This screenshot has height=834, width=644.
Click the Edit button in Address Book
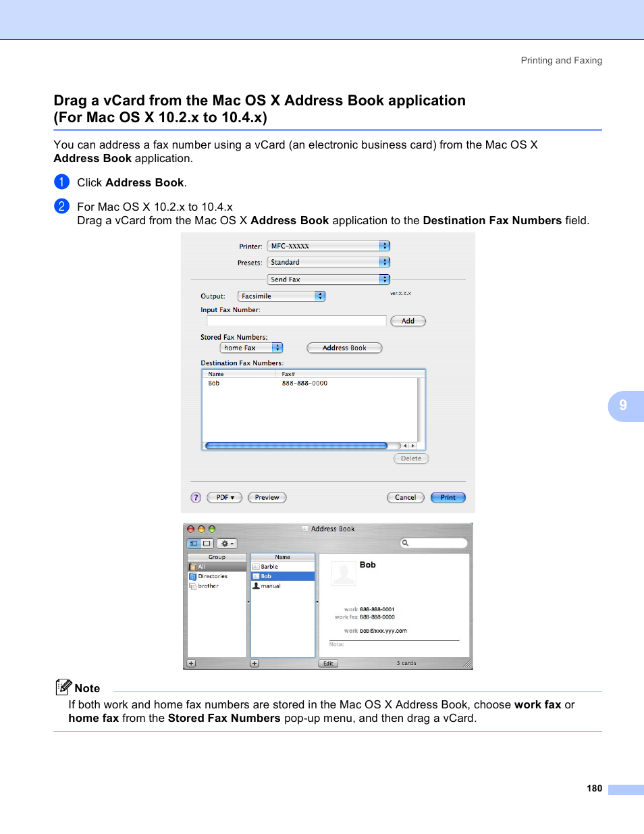(328, 663)
